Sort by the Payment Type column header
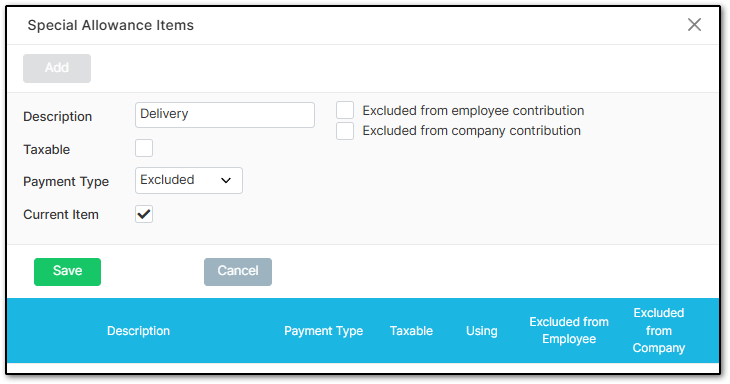This screenshot has height=384, width=730. click(324, 331)
